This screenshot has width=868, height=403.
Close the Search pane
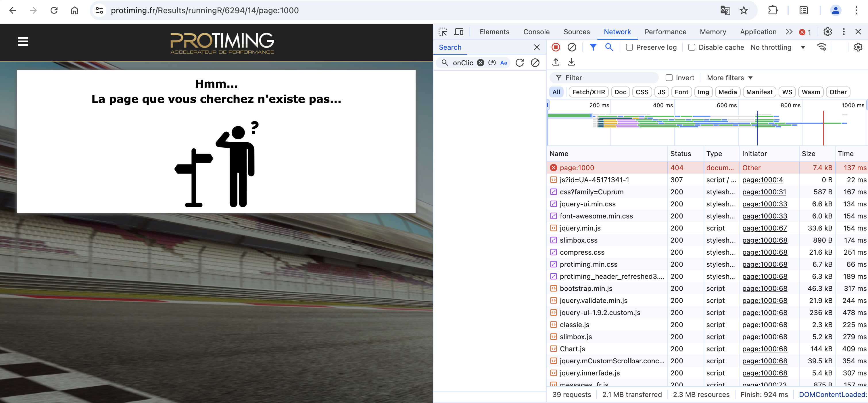tap(537, 47)
